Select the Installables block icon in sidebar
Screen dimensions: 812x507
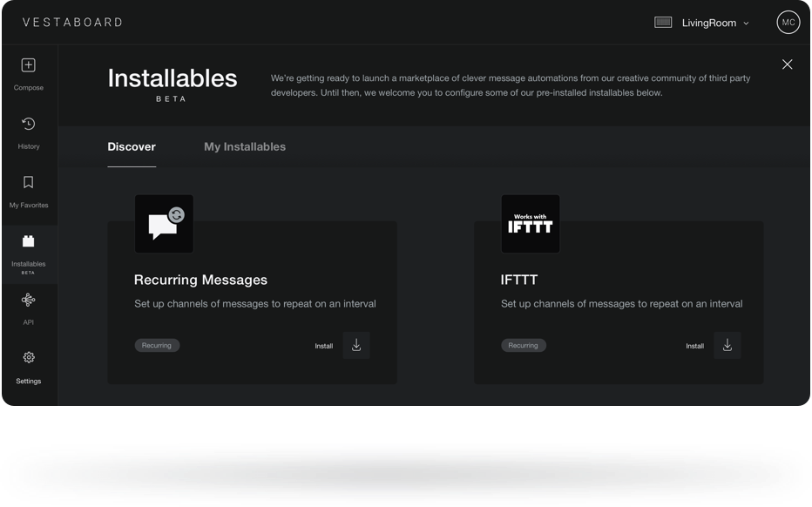29,241
